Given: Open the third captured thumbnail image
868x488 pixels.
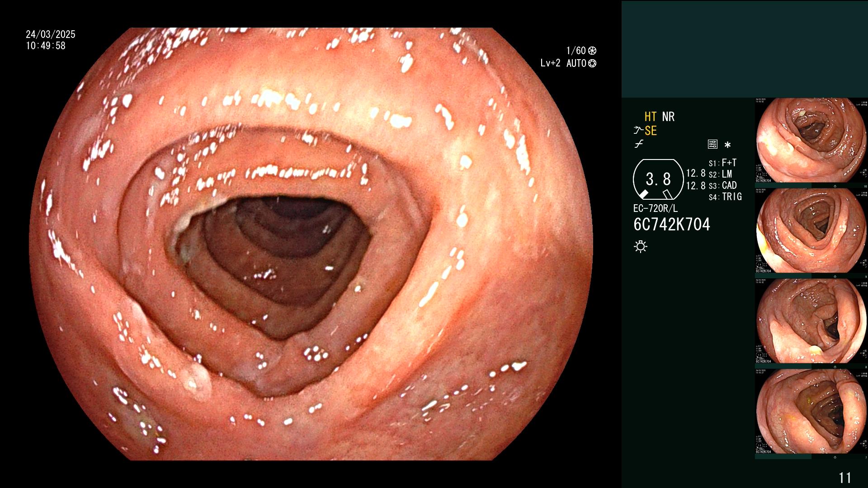Looking at the screenshot, I should pos(811,321).
